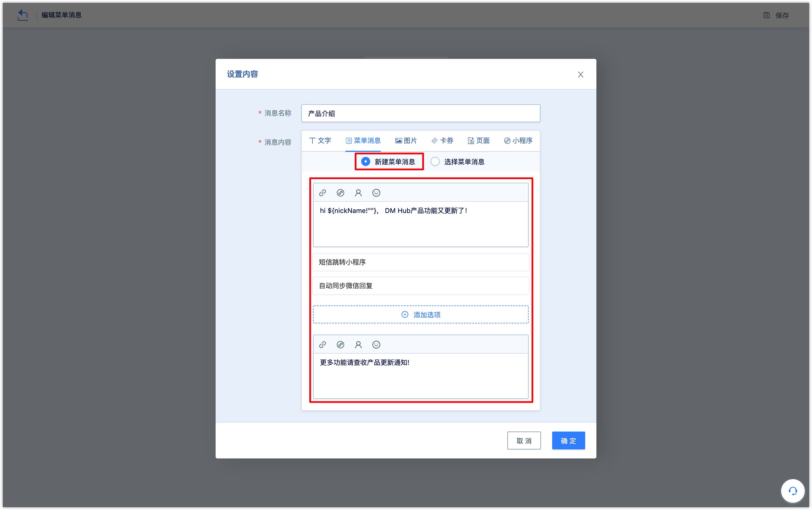Click link icon in top text editor
Image resolution: width=812 pixels, height=510 pixels.
pos(323,193)
